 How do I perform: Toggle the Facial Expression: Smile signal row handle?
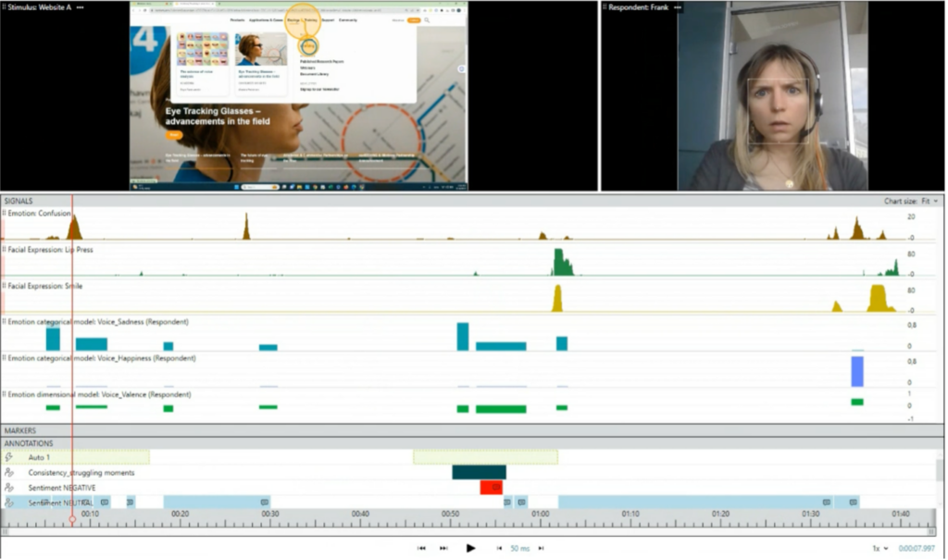coord(5,286)
